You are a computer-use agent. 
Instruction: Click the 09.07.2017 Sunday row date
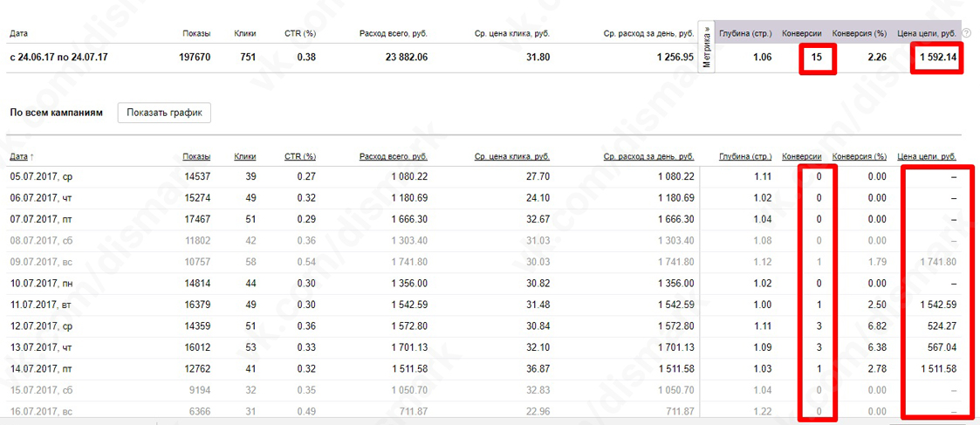41,262
